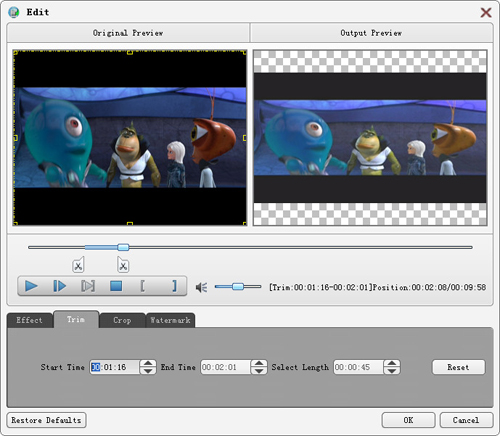
Task: Click the volume slider thumb
Action: tap(238, 286)
